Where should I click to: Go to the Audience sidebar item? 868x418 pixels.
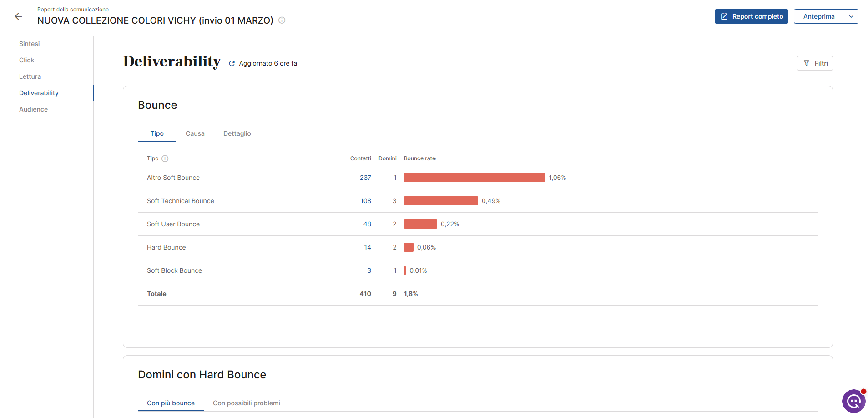point(34,109)
